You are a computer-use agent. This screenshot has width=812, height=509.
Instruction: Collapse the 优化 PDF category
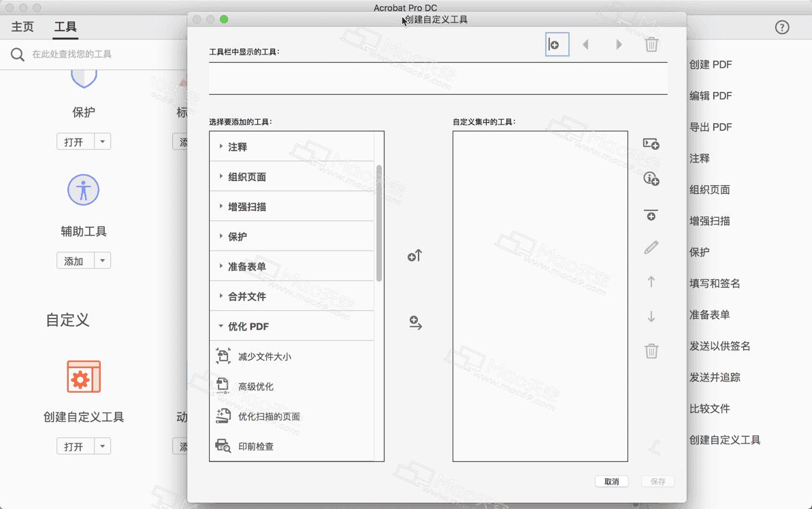coord(221,325)
